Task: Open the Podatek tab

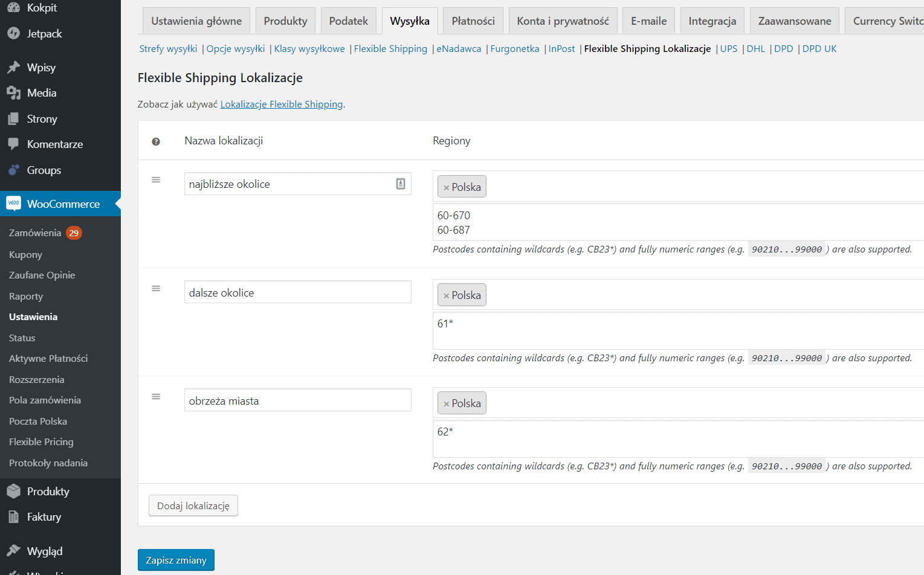Action: (x=349, y=21)
